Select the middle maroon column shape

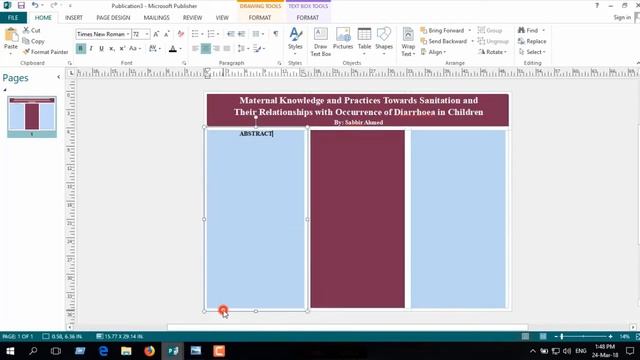tap(358, 219)
